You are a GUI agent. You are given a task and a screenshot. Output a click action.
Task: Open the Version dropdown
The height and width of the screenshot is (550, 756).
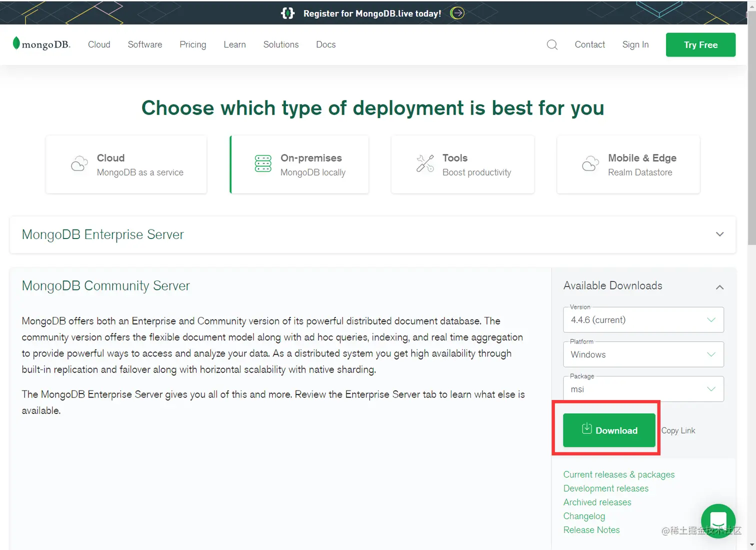(x=643, y=320)
